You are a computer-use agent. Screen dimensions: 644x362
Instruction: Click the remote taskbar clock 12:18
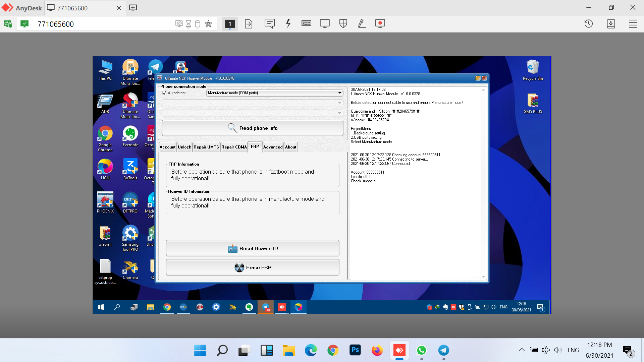pyautogui.click(x=521, y=307)
